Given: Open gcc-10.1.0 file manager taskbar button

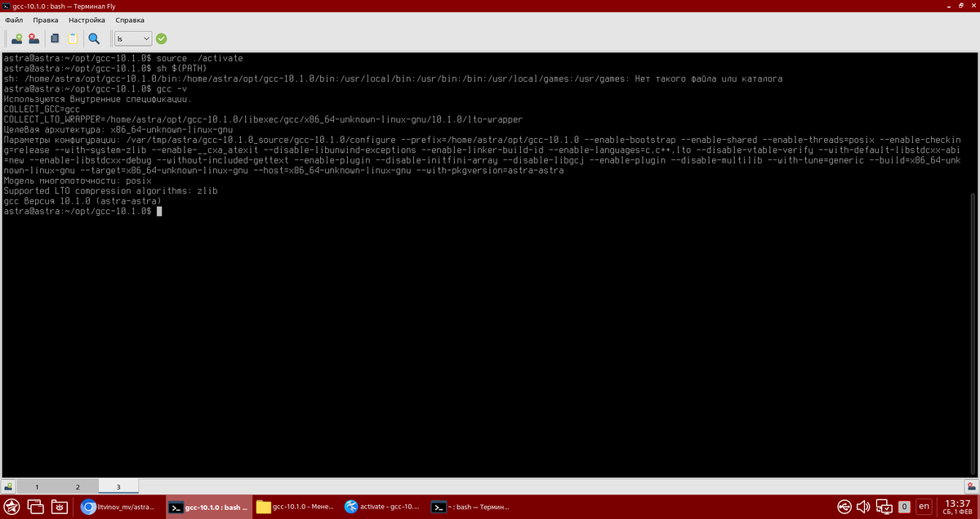Looking at the screenshot, I should click(x=296, y=507).
